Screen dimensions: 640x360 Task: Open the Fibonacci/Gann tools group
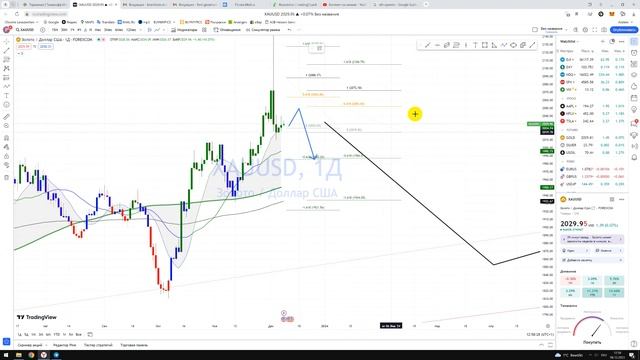pos(7,60)
